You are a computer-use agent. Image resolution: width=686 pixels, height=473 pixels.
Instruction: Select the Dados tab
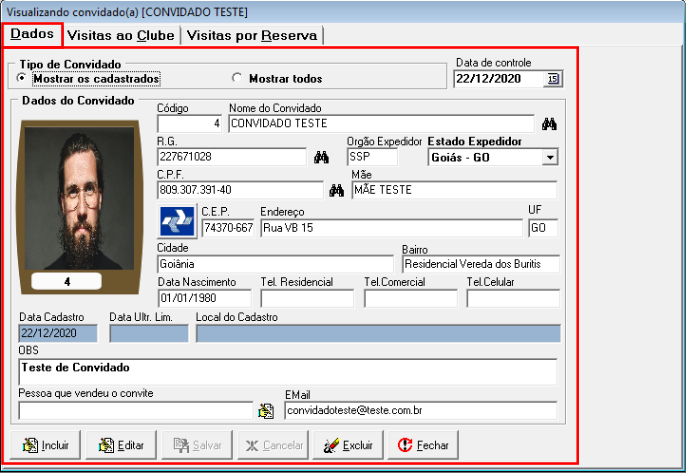pyautogui.click(x=32, y=34)
